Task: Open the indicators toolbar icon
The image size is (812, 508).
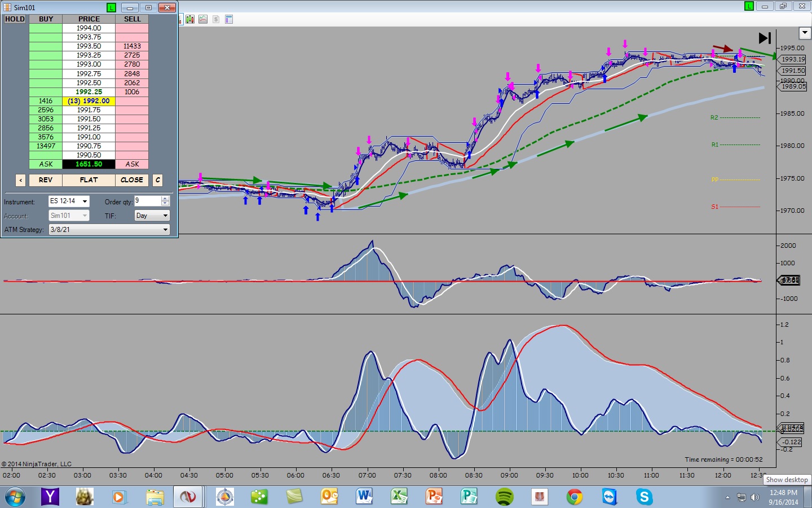Action: click(x=203, y=19)
